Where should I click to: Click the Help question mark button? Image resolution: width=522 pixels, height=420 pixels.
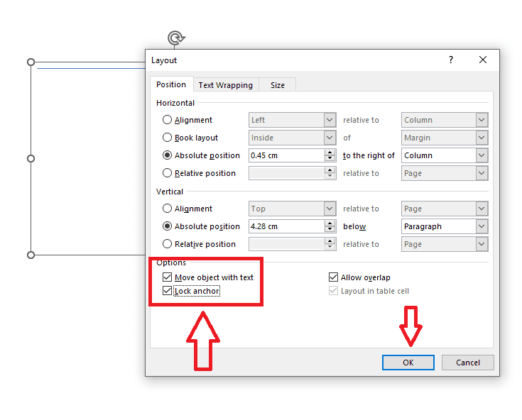[450, 60]
